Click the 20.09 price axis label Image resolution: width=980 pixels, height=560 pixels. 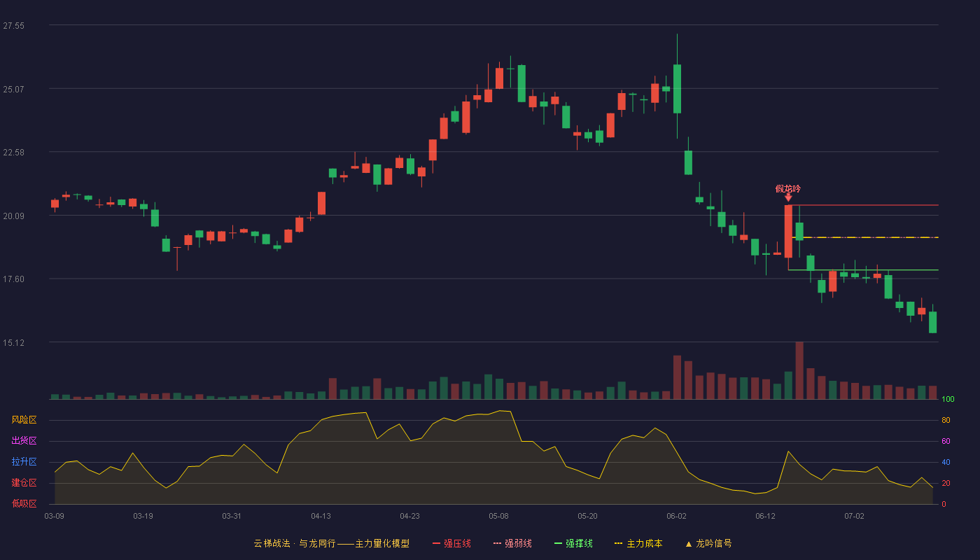point(13,216)
